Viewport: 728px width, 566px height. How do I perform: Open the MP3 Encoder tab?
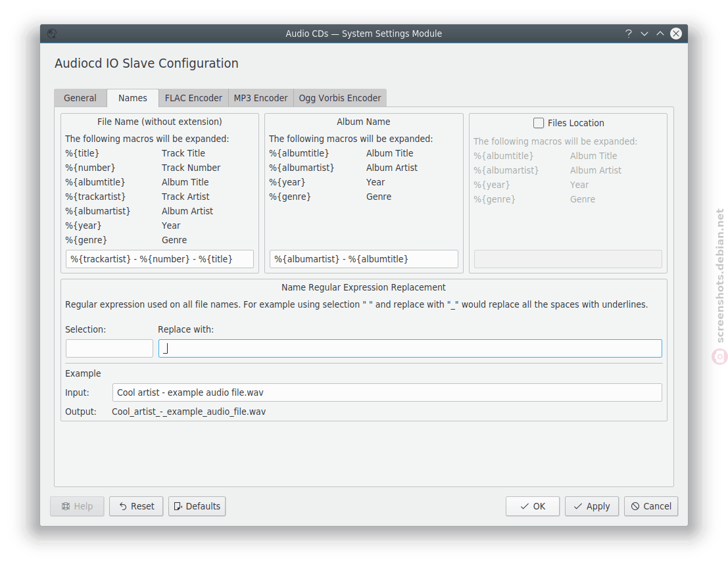point(261,98)
